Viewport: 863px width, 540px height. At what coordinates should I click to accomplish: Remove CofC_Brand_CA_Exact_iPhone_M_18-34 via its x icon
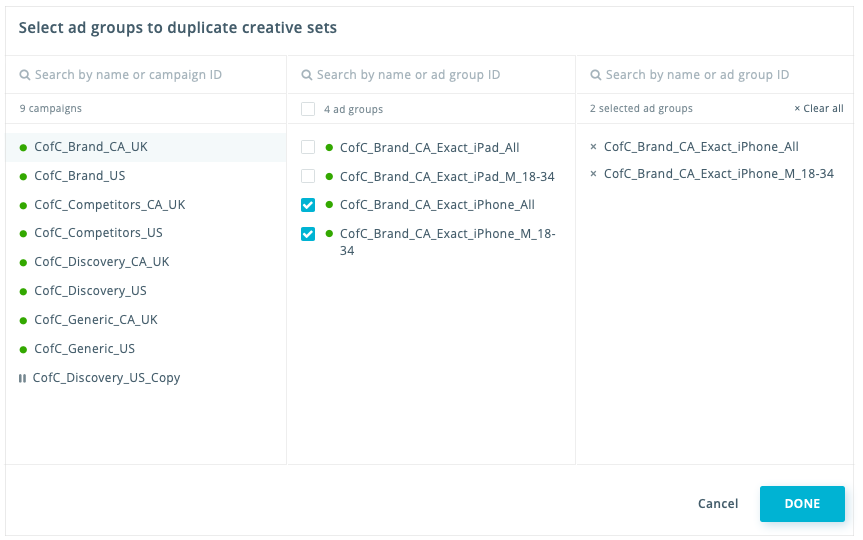(x=593, y=174)
